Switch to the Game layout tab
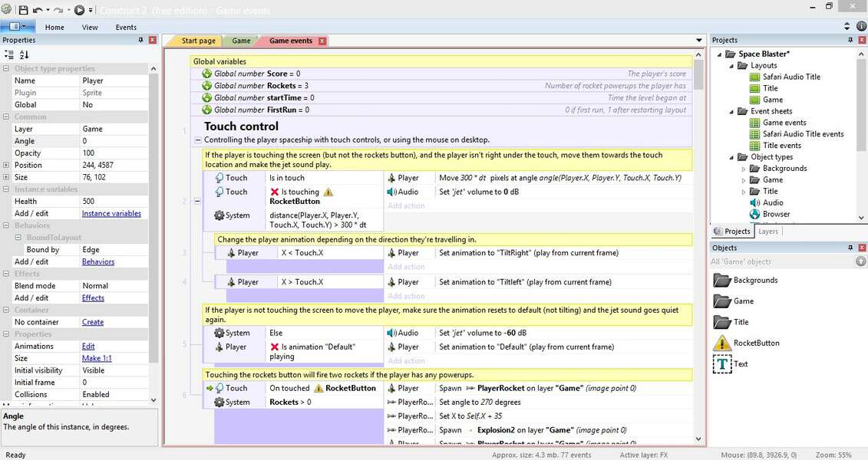This screenshot has width=868, height=460. coord(241,41)
